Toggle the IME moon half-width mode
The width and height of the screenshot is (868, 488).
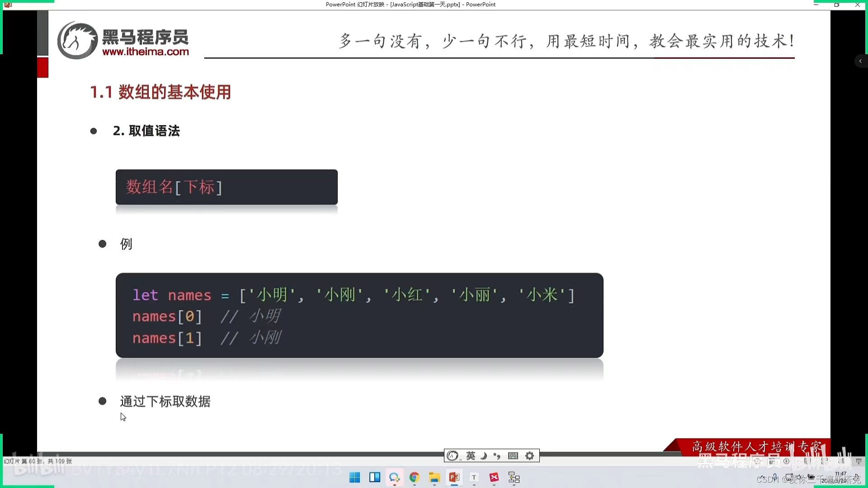pos(483,456)
